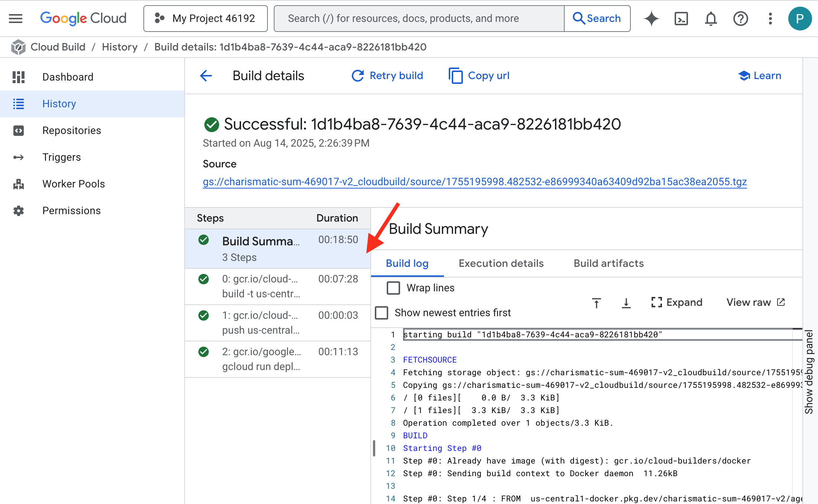Open the help question mark menu

[740, 18]
